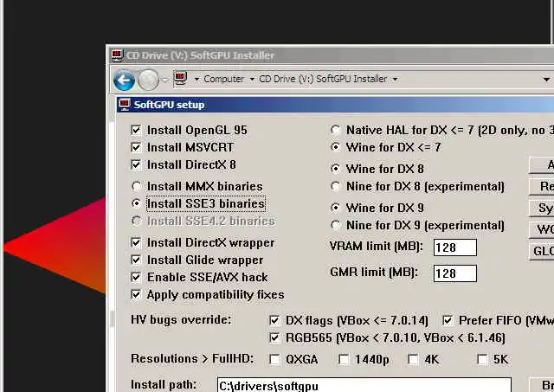
Task: Expand the arrow after Computer breadcrumb
Action: pyautogui.click(x=252, y=80)
